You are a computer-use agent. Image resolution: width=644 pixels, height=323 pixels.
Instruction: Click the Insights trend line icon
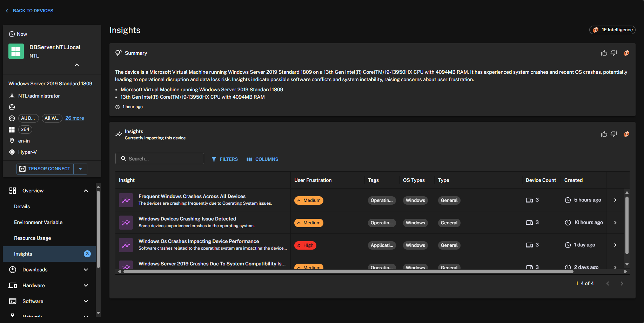(x=119, y=134)
